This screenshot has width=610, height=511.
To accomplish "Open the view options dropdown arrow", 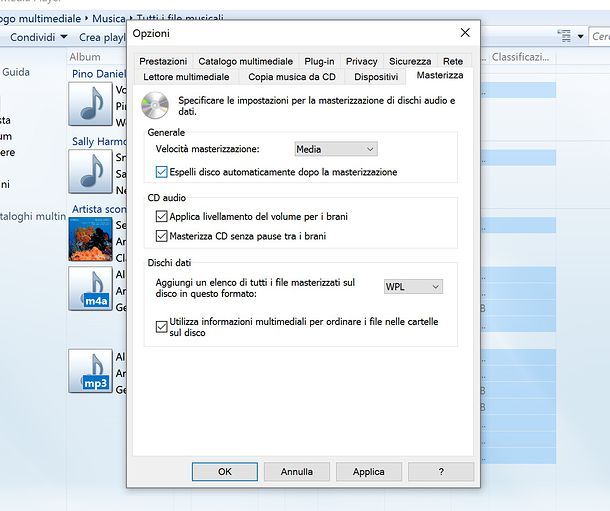I will tap(580, 37).
